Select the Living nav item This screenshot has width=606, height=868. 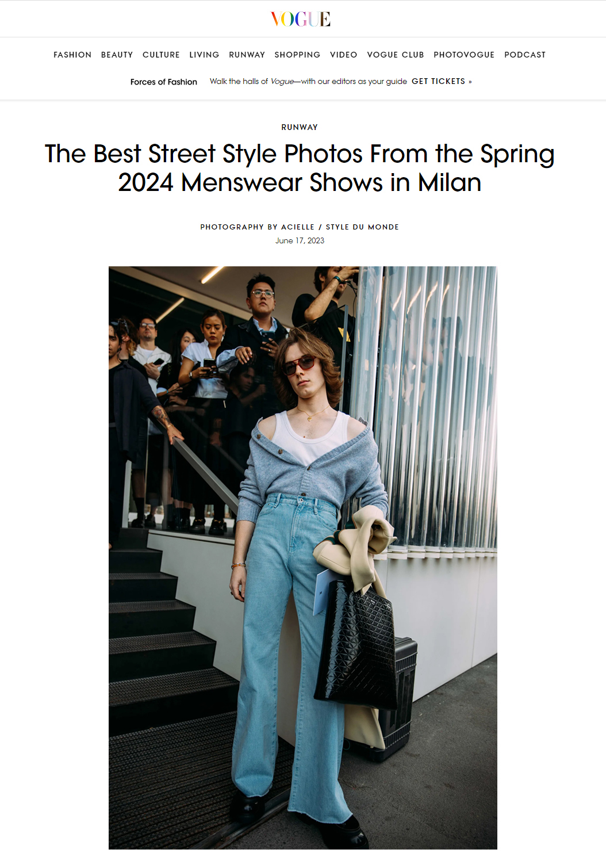(x=204, y=55)
